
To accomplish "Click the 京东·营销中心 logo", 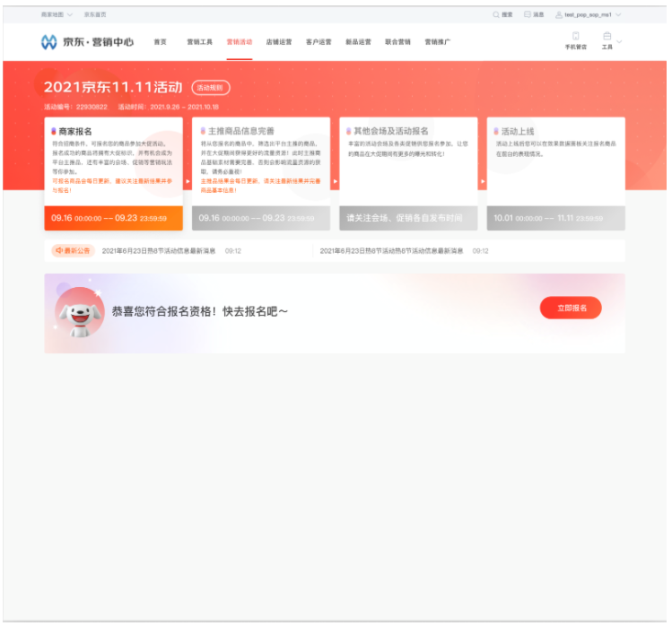I will [87, 42].
